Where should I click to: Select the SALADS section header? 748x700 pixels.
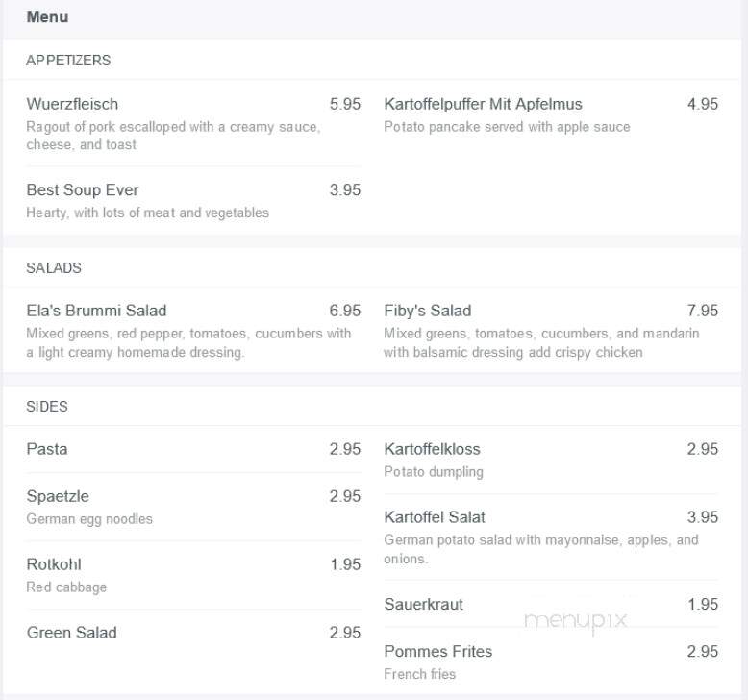tap(54, 268)
